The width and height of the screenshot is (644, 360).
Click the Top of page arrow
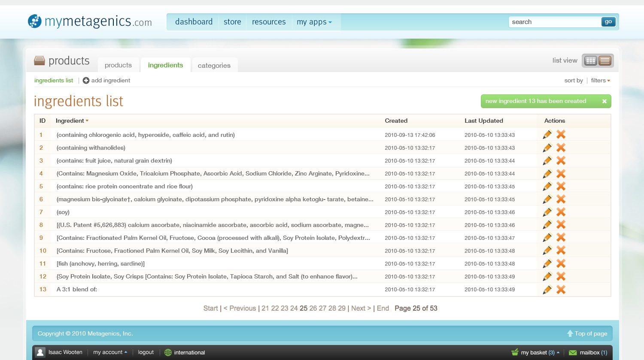570,333
